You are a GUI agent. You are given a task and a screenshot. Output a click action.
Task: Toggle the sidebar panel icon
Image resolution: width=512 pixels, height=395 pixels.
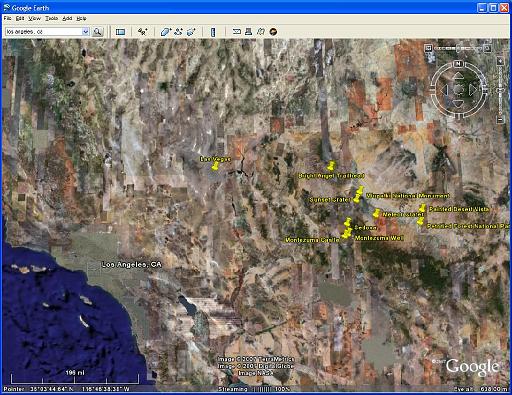pos(120,32)
